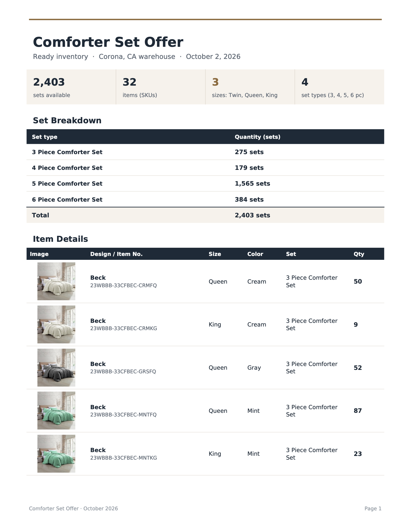Click quantity "50" in the item table

coord(358,282)
